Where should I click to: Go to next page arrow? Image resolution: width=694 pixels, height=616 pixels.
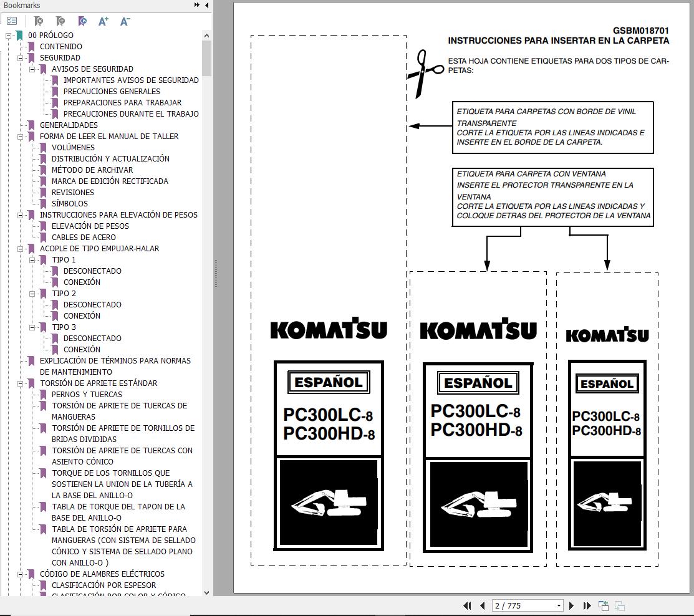(x=571, y=605)
